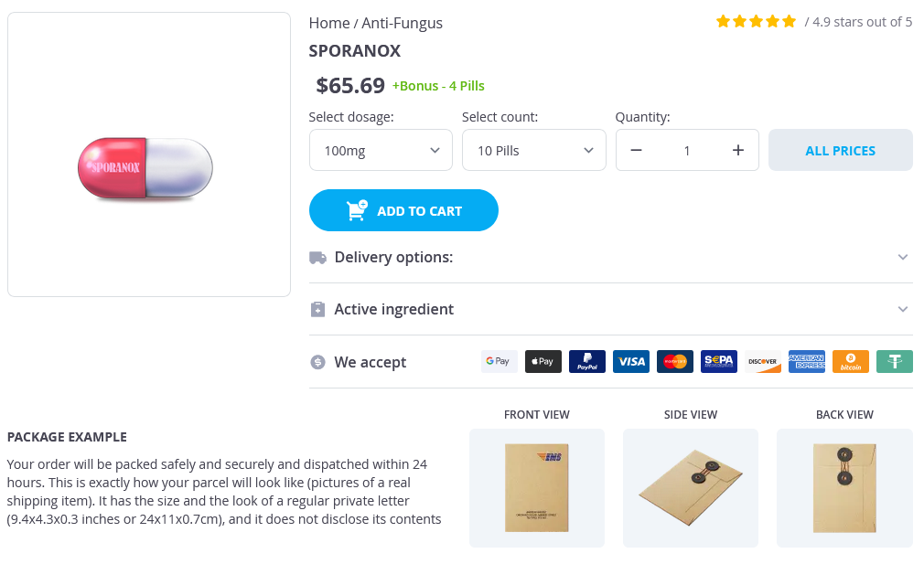This screenshot has height=564, width=924.
Task: Expand the Active ingredient section
Action: tap(610, 309)
